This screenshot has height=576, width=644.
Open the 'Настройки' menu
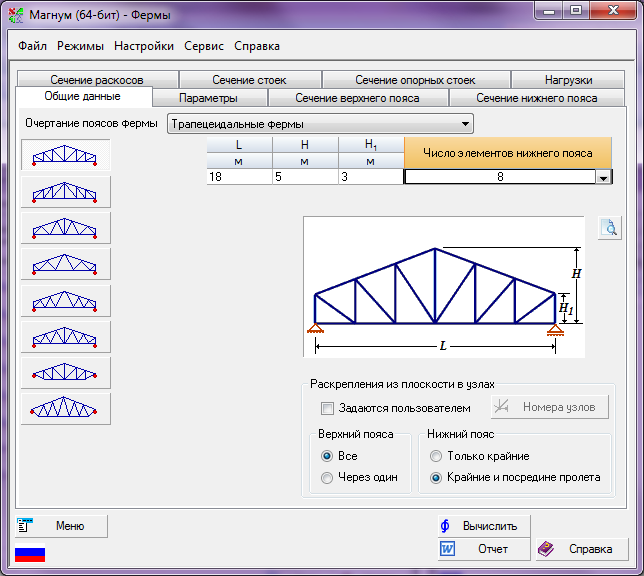pyautogui.click(x=144, y=46)
